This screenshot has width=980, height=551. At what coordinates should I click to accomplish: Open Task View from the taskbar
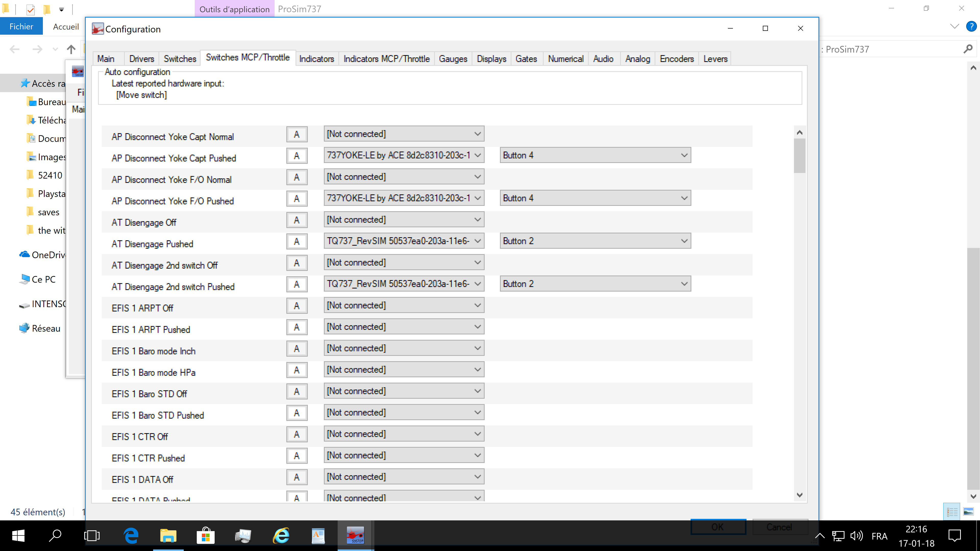(x=92, y=535)
